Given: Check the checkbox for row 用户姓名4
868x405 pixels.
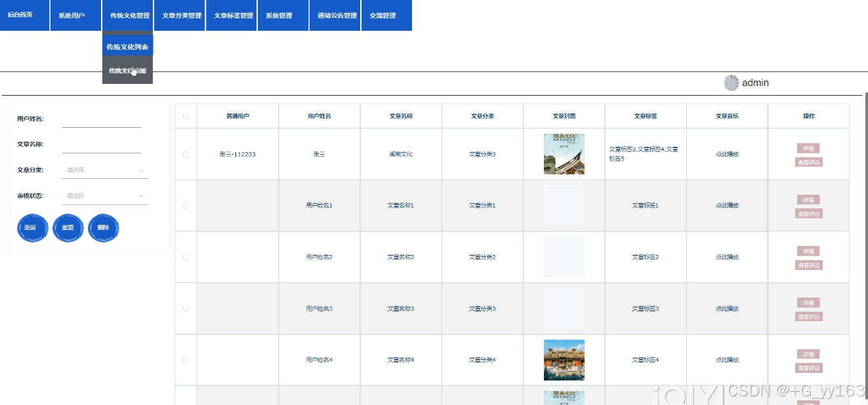Looking at the screenshot, I should tap(186, 360).
